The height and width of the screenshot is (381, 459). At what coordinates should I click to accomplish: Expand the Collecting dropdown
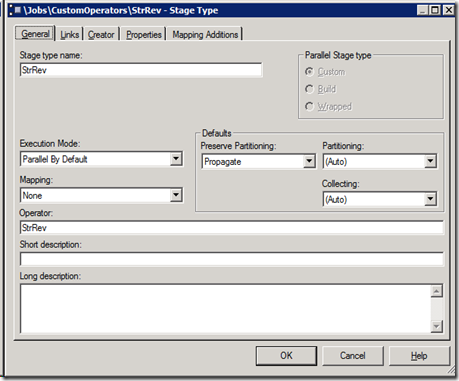(430, 199)
